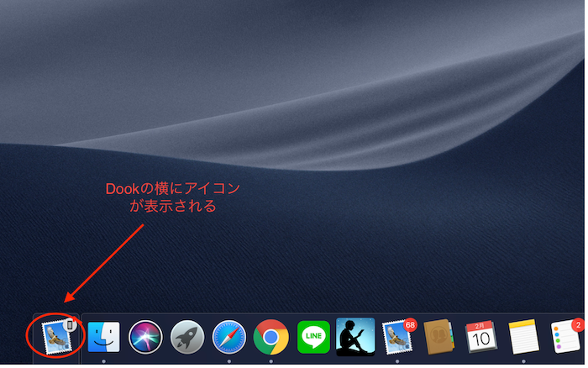Open the yellow Notes app
588x368 pixels.
click(523, 336)
